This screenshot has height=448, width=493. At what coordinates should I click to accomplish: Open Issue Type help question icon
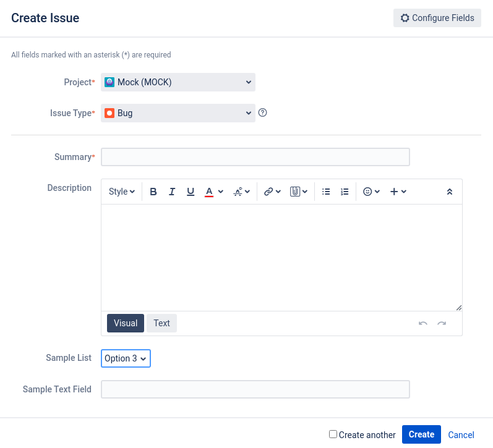tap(262, 112)
